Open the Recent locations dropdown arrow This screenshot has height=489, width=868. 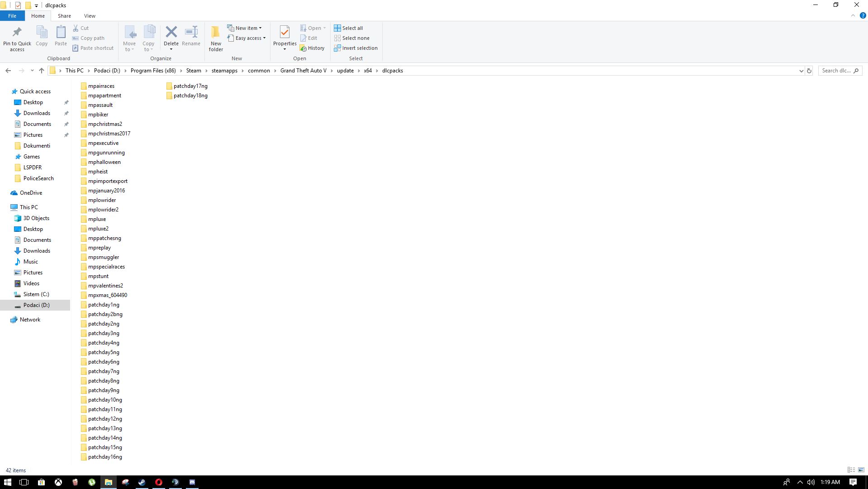tap(32, 71)
